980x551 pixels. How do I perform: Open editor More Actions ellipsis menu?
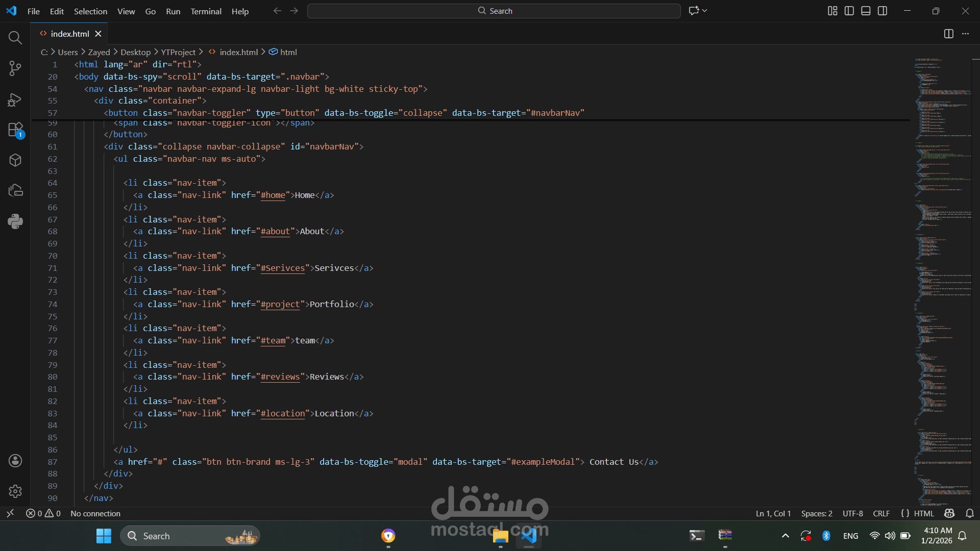[x=965, y=34]
